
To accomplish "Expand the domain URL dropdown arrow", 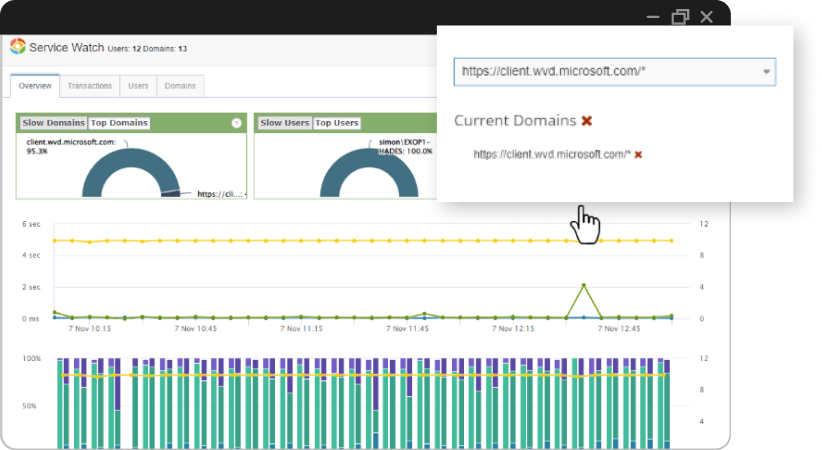I will [x=766, y=72].
